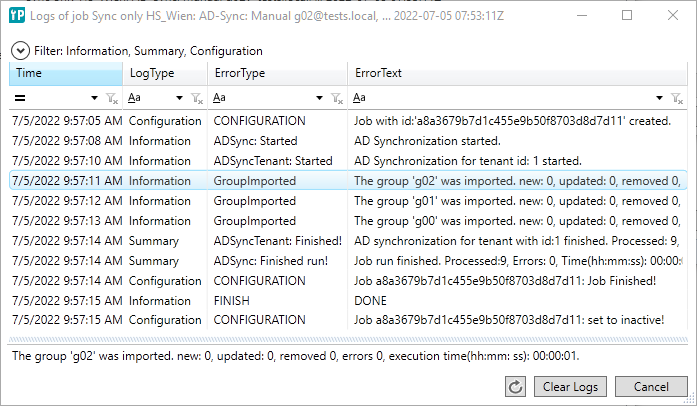Clear the ErrorText column filter icon
This screenshot has height=406, width=697.
pyautogui.click(x=677, y=98)
